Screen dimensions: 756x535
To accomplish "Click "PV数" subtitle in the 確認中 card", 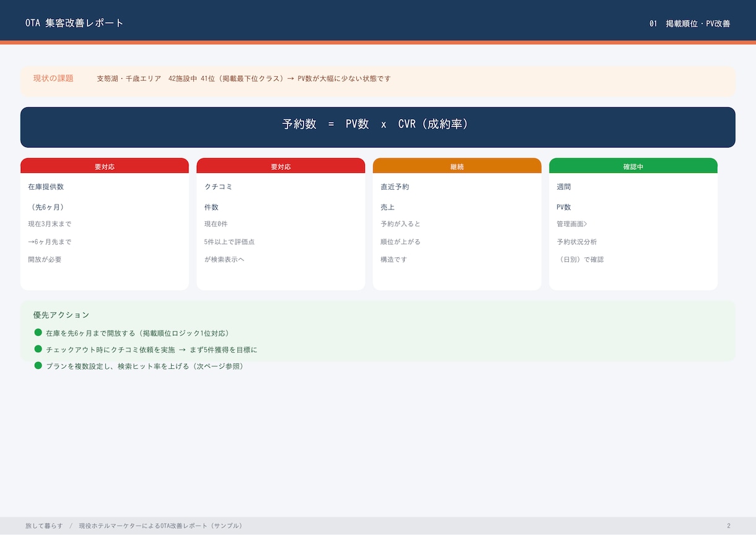I will coord(564,207).
